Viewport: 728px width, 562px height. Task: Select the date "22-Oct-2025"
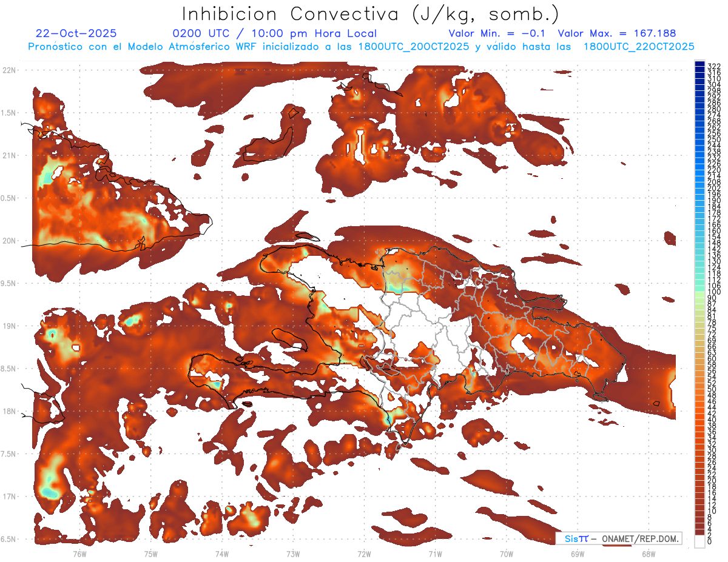coord(76,33)
